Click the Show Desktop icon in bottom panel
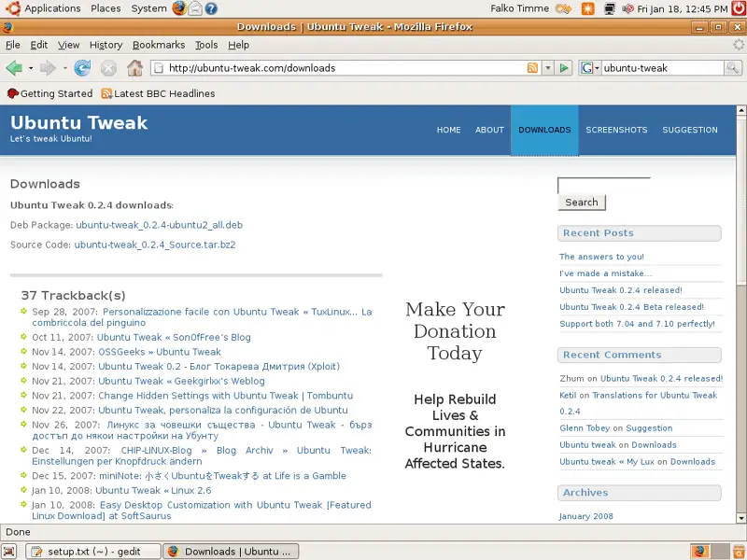This screenshot has height=560, width=747. [x=9, y=552]
